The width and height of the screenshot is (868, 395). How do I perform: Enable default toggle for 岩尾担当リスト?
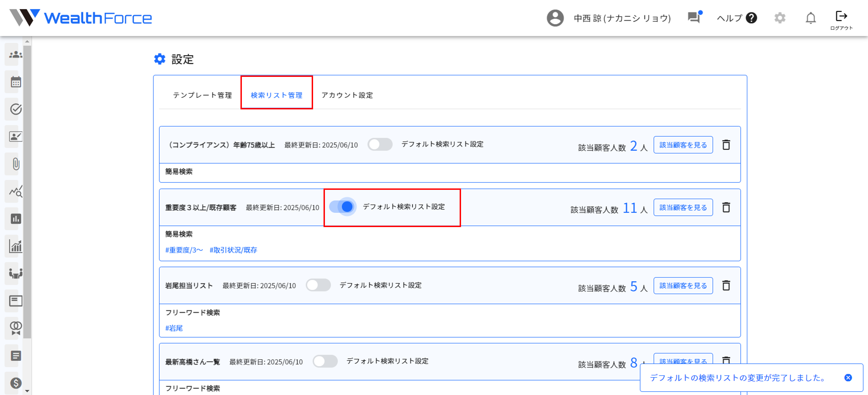[318, 285]
